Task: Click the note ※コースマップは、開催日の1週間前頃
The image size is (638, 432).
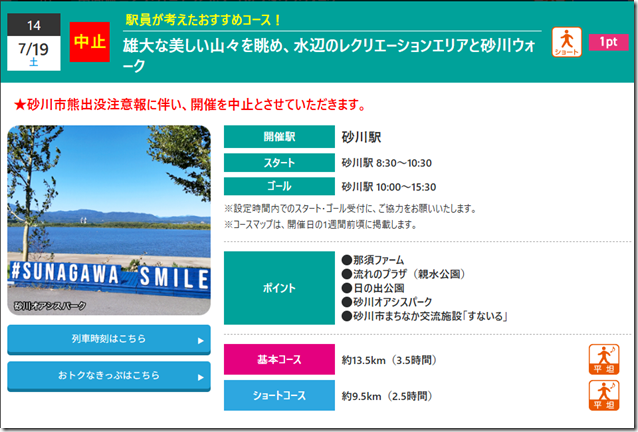Action: [321, 225]
